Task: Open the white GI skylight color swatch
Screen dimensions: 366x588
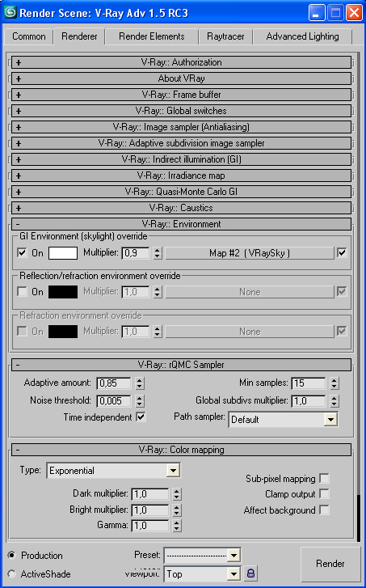Action: tap(63, 253)
